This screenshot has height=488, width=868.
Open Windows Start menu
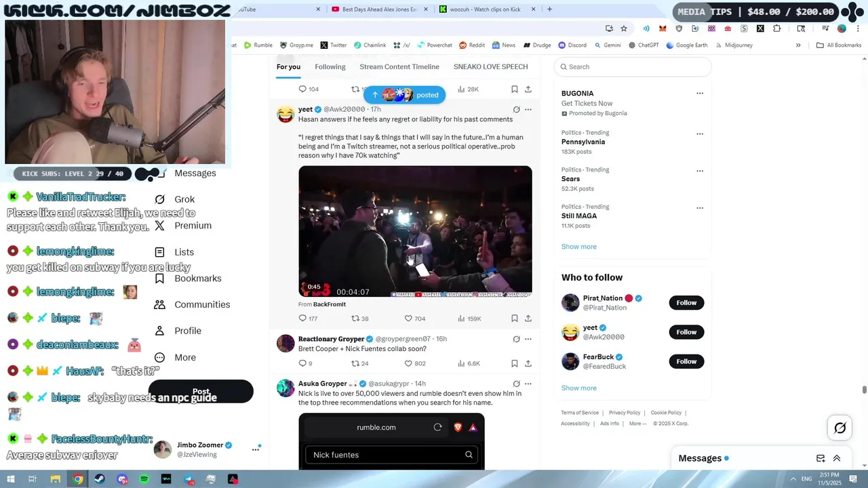point(11,479)
